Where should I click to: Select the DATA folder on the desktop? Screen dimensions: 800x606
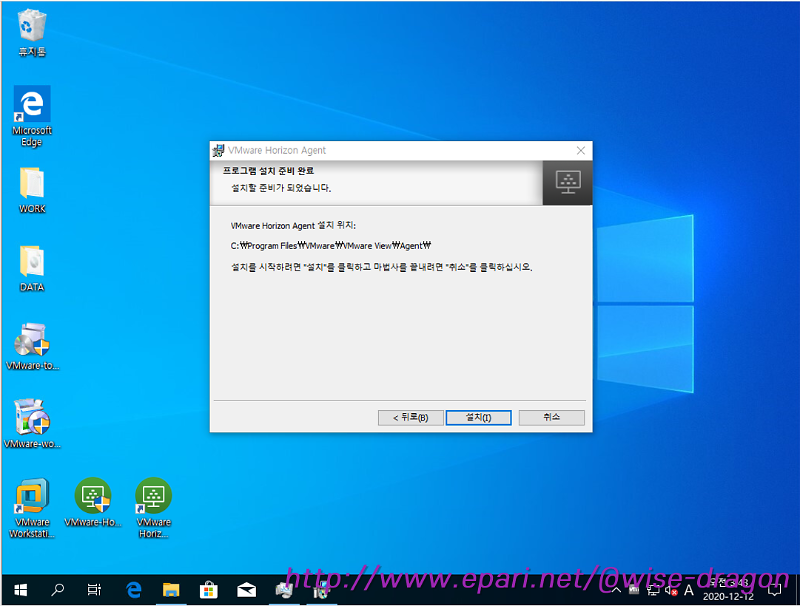pyautogui.click(x=32, y=268)
